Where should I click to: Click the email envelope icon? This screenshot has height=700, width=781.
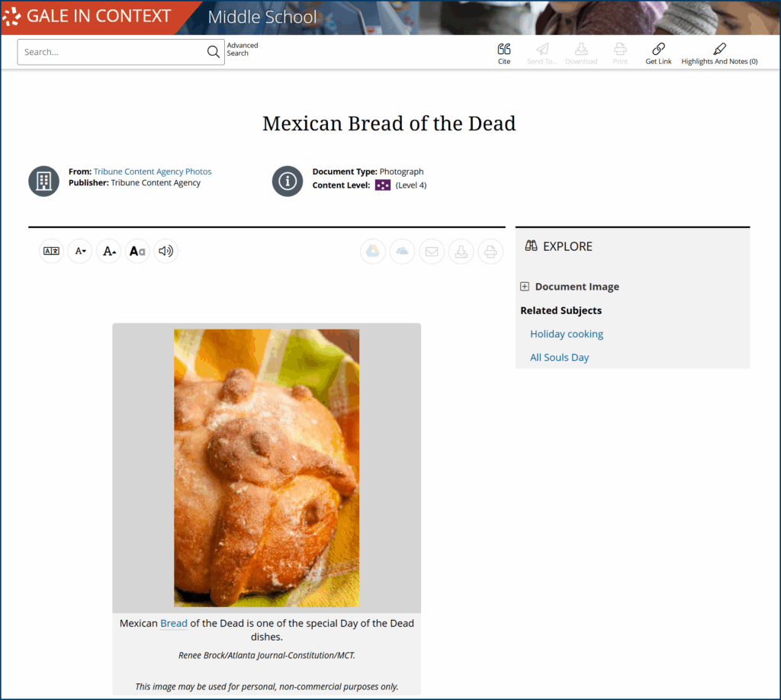tap(432, 252)
